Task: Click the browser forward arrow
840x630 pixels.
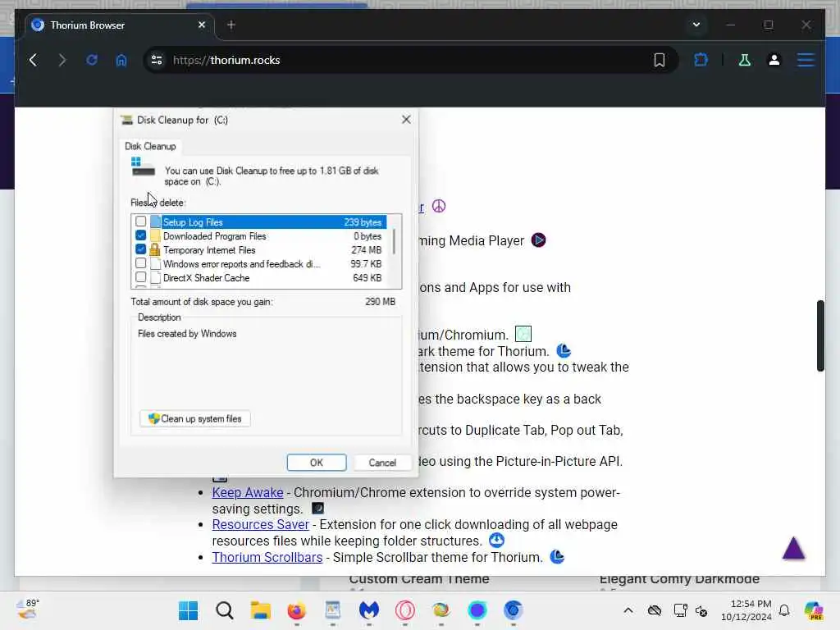Action: point(62,60)
